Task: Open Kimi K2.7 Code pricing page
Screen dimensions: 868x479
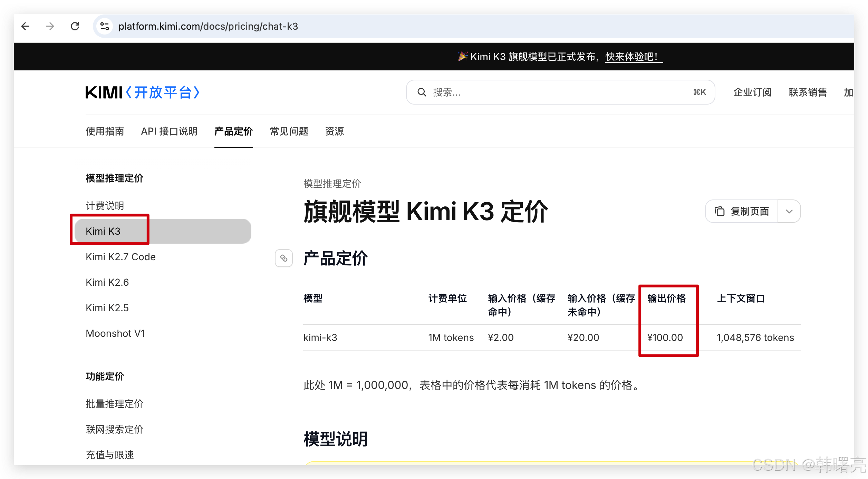Action: click(x=121, y=257)
